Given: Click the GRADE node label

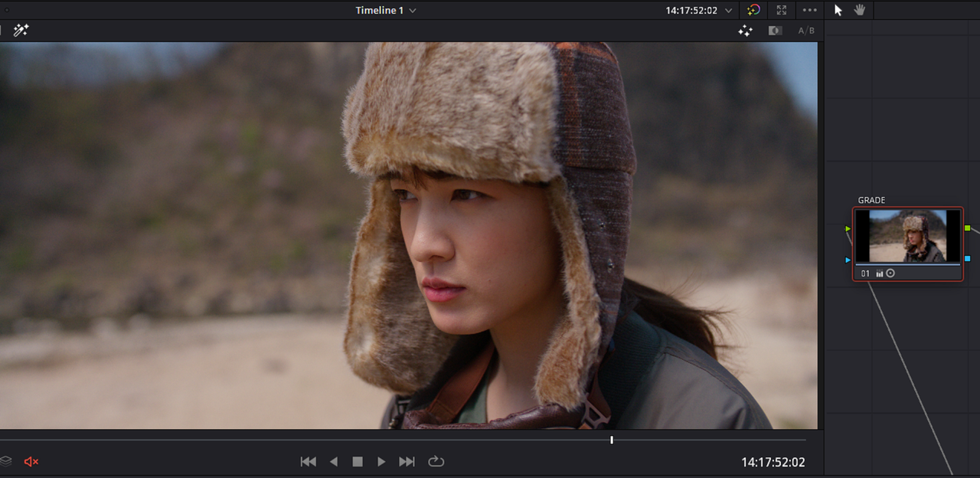Looking at the screenshot, I should pos(871,201).
